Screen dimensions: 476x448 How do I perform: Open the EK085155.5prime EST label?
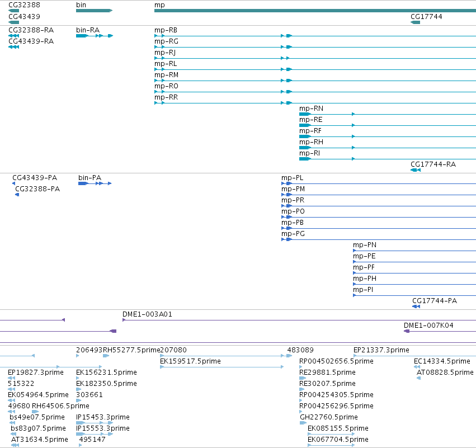coord(338,428)
